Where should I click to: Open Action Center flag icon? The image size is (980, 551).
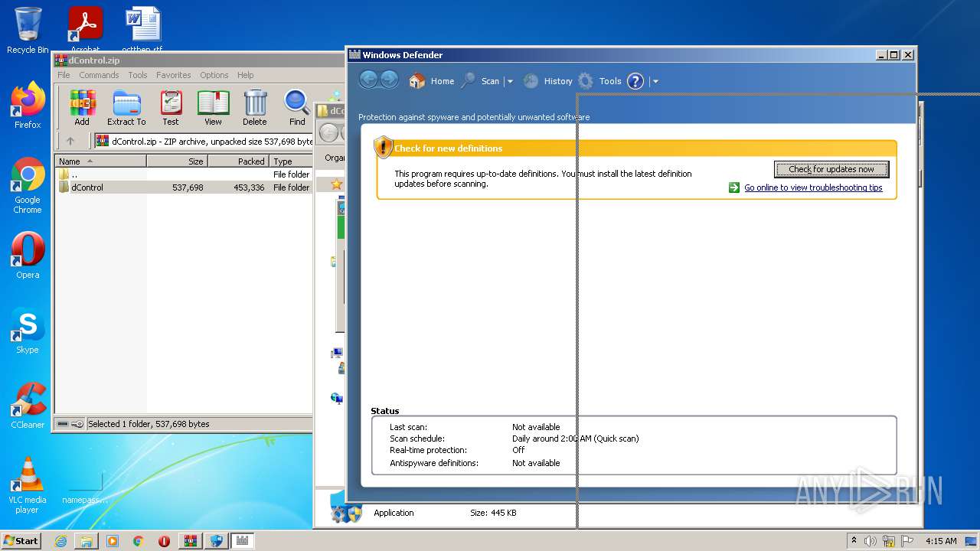point(906,541)
